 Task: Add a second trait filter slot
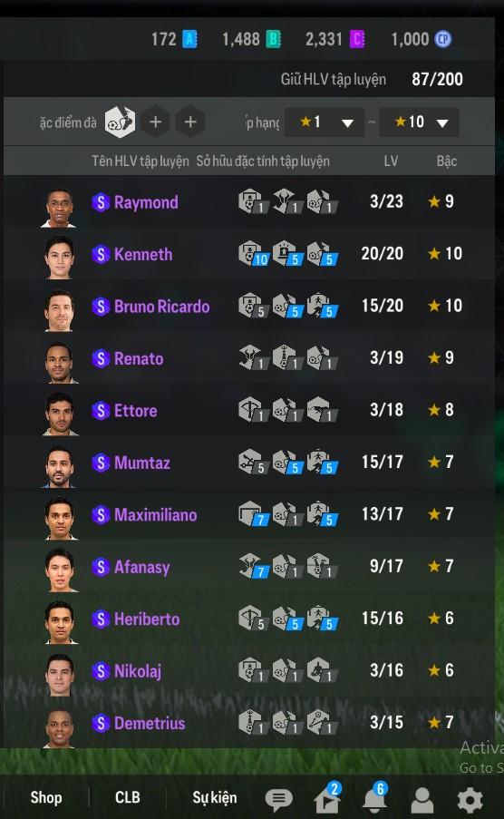tap(155, 122)
